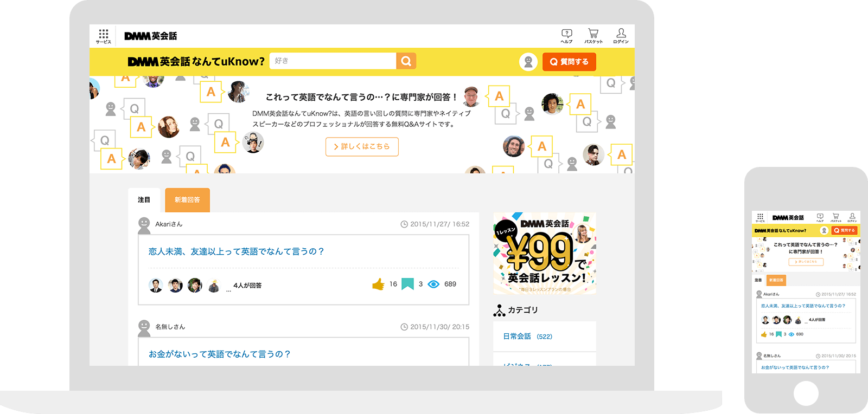Click the expert avatar right of the banner headline

[471, 96]
